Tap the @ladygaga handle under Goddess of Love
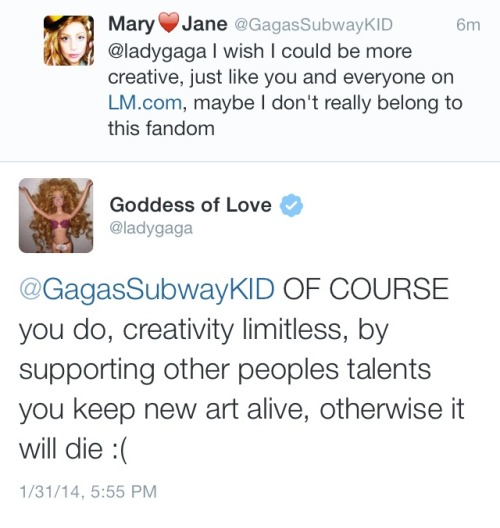The image size is (500, 528). click(151, 229)
